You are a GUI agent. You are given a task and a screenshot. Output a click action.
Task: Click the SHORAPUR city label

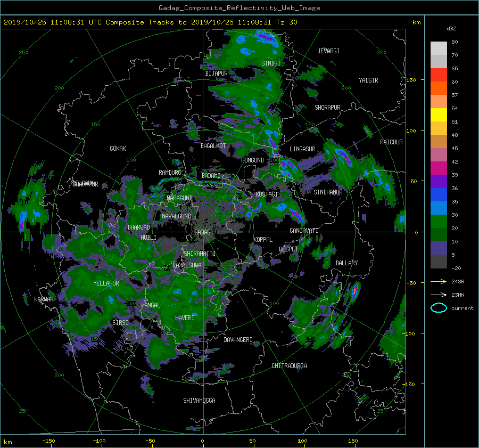coord(327,108)
